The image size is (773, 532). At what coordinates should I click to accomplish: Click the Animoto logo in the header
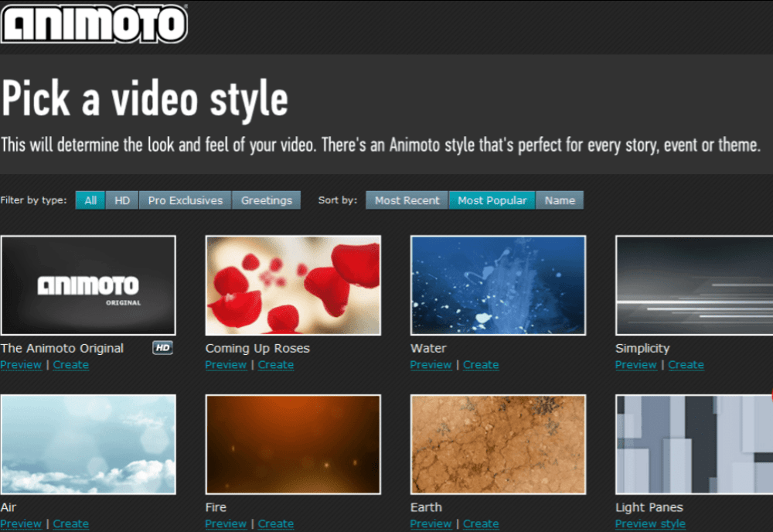tap(94, 23)
